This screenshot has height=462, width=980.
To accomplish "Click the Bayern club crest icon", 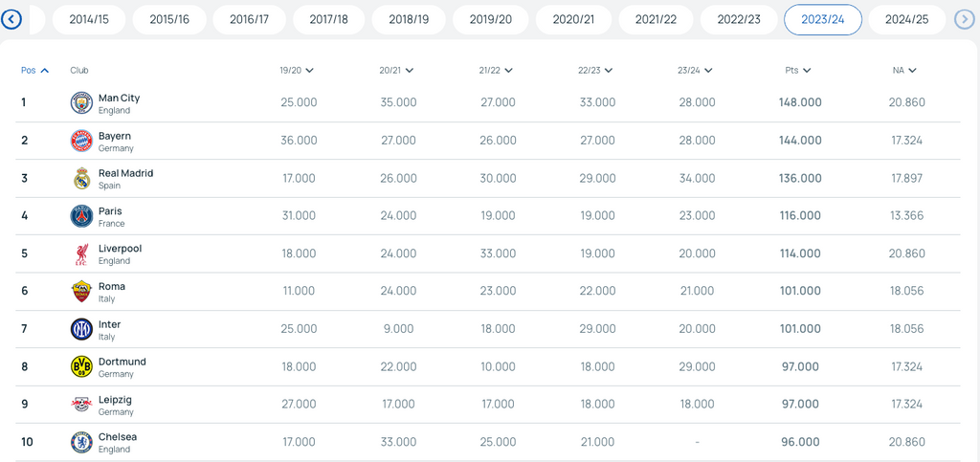I will [81, 141].
